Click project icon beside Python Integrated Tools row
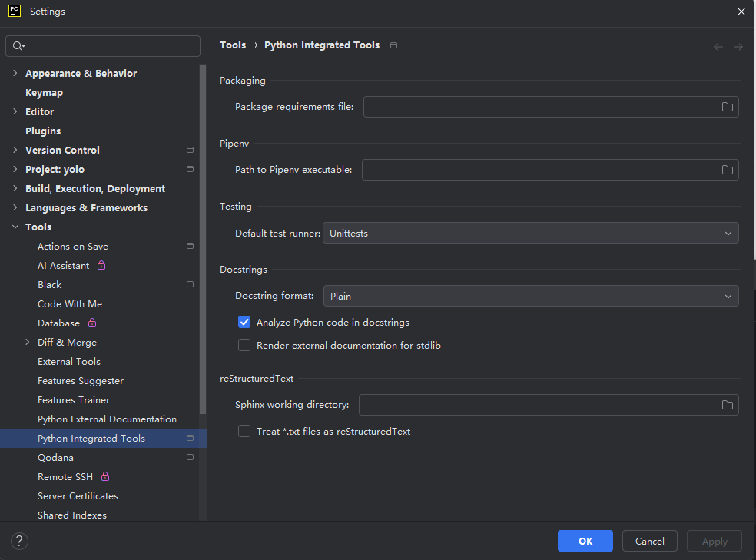 click(190, 438)
